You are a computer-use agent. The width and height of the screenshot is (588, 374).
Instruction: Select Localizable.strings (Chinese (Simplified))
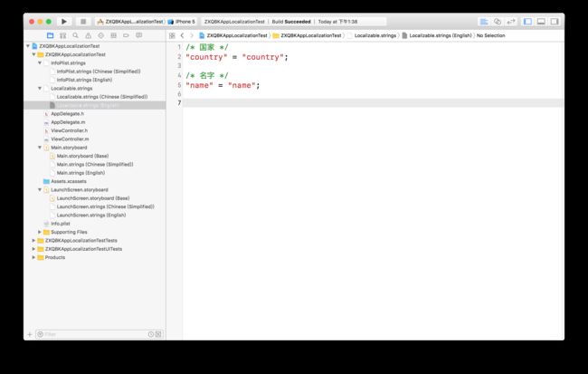[x=102, y=97]
